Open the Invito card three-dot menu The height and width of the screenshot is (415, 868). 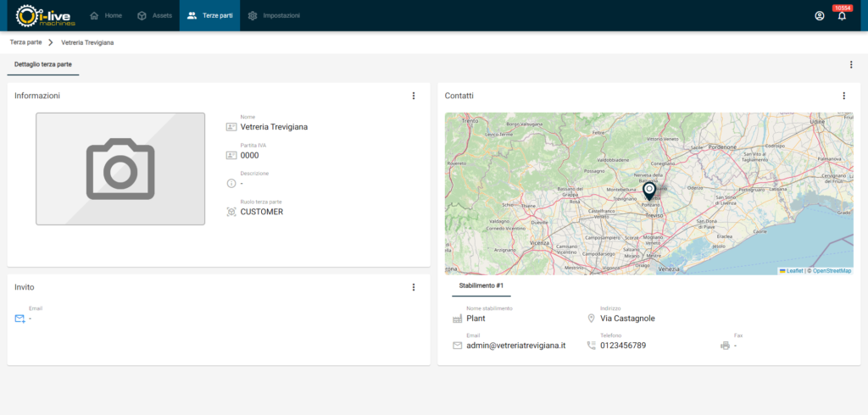coord(414,287)
